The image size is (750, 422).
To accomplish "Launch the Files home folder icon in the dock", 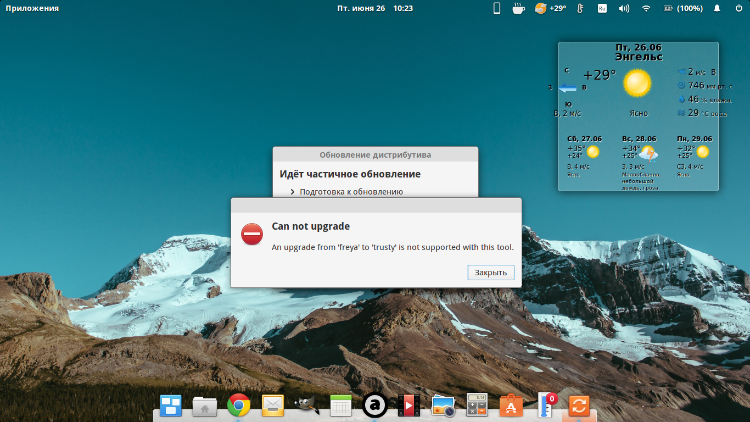I will (x=205, y=405).
